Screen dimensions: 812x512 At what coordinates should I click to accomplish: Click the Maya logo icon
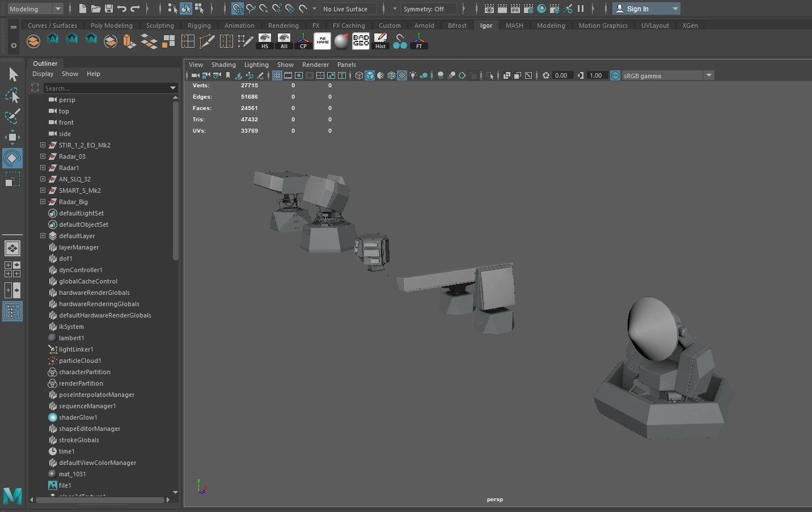tap(12, 496)
